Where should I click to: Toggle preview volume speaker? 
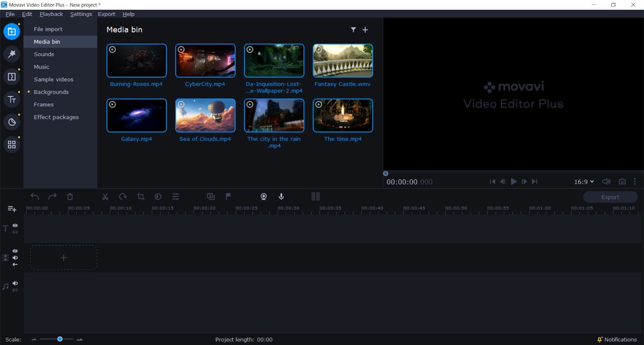[606, 182]
